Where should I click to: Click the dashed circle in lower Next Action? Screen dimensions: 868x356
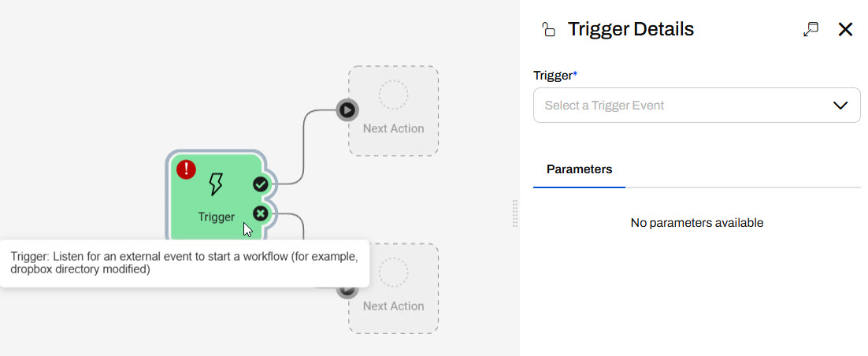pos(393,273)
